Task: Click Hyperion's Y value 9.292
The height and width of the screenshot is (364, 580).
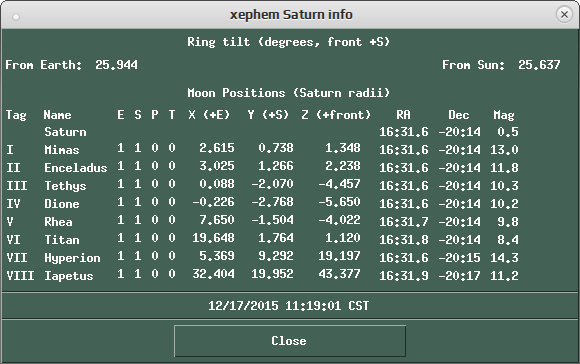Action: (x=276, y=256)
